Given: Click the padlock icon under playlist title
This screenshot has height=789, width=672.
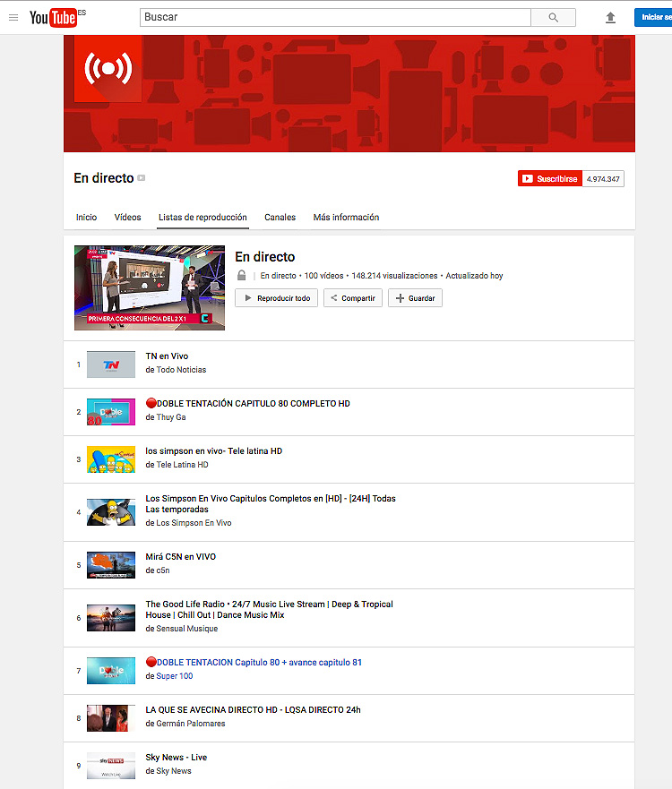Looking at the screenshot, I should pos(242,275).
